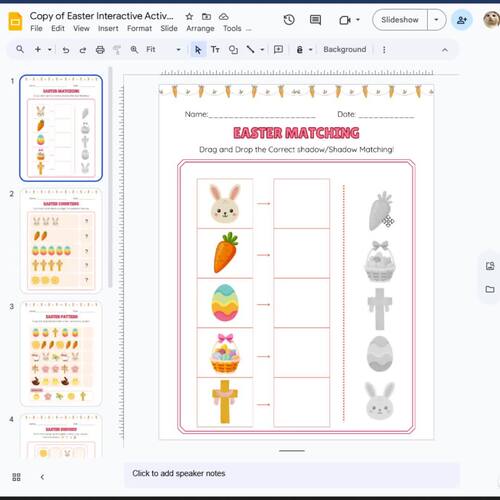Screen dimensions: 500x500
Task: Open the Insert menu
Action: 108,28
